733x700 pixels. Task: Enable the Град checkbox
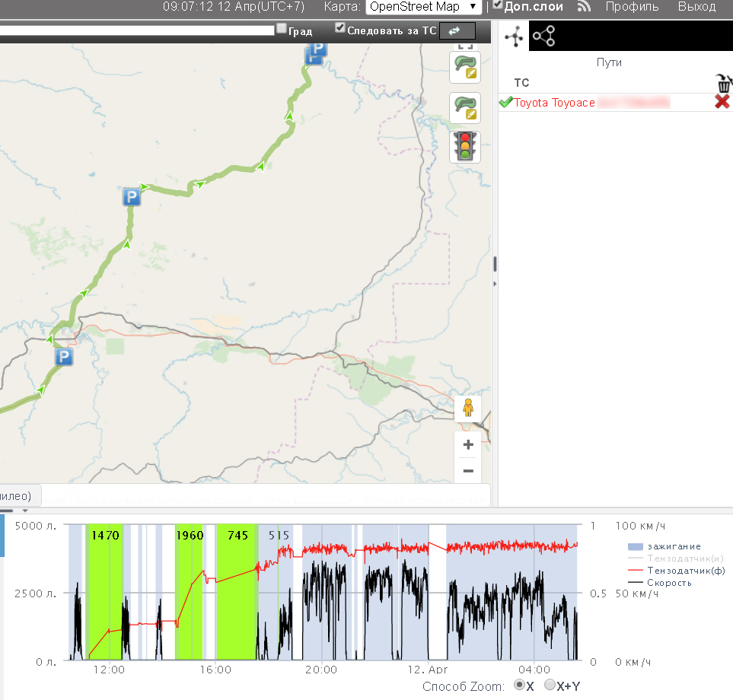[281, 29]
